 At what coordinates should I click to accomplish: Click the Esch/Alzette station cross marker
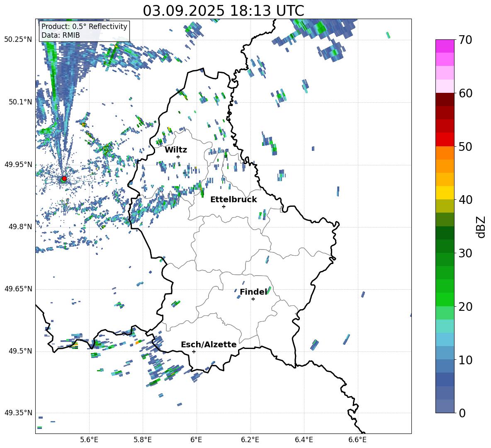tap(194, 351)
